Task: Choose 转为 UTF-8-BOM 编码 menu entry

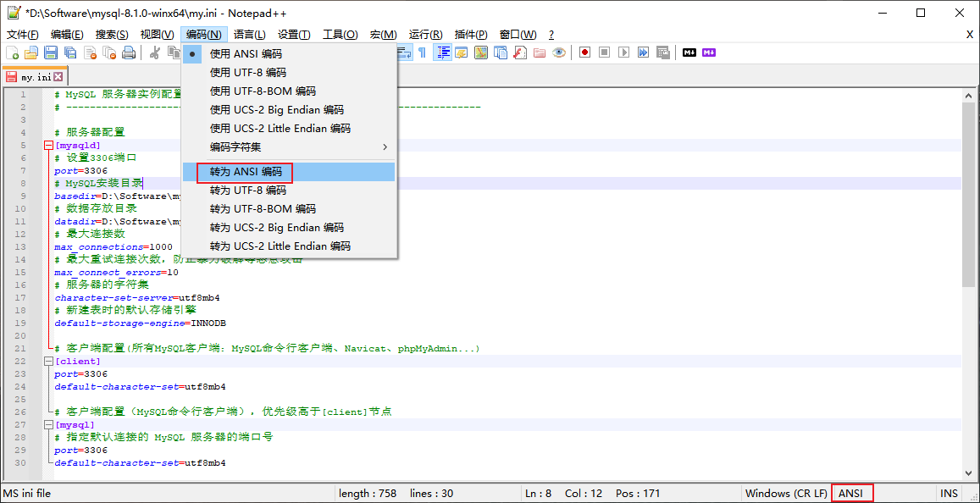Action: point(289,208)
